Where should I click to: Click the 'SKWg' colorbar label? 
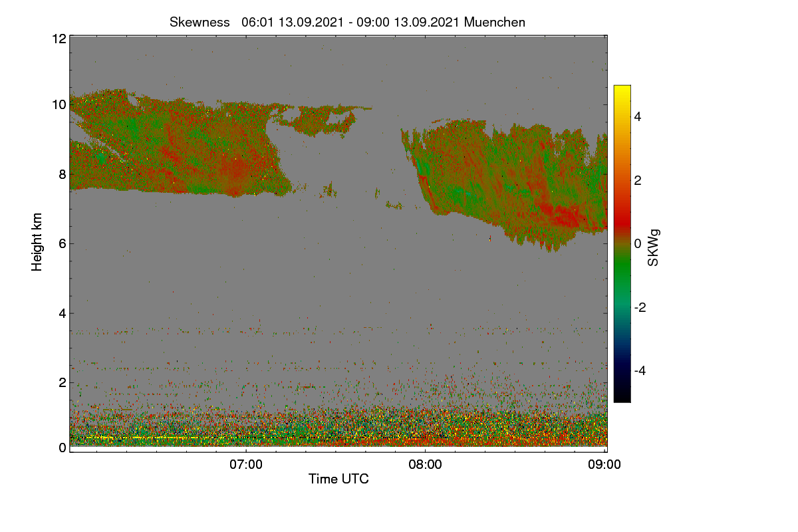click(x=654, y=248)
